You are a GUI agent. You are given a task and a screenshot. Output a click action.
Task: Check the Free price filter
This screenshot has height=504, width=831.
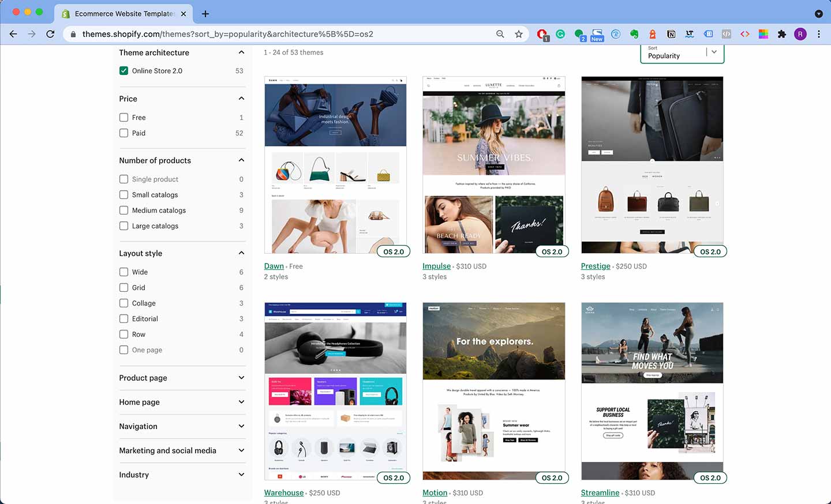pyautogui.click(x=123, y=118)
